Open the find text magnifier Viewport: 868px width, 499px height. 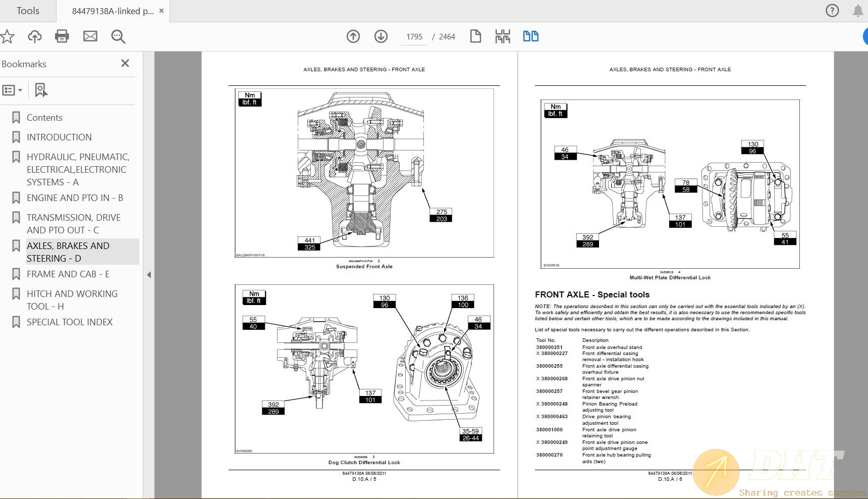(118, 36)
